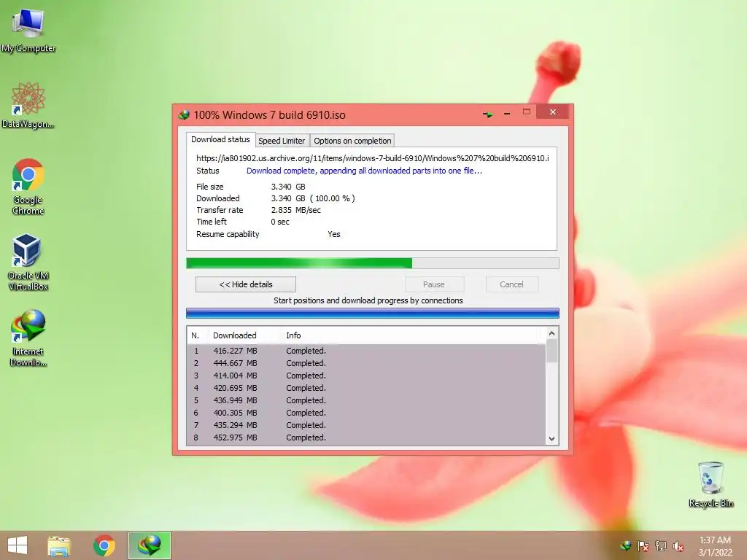Image resolution: width=747 pixels, height=560 pixels.
Task: Open Action Center flag icon
Action: (643, 546)
